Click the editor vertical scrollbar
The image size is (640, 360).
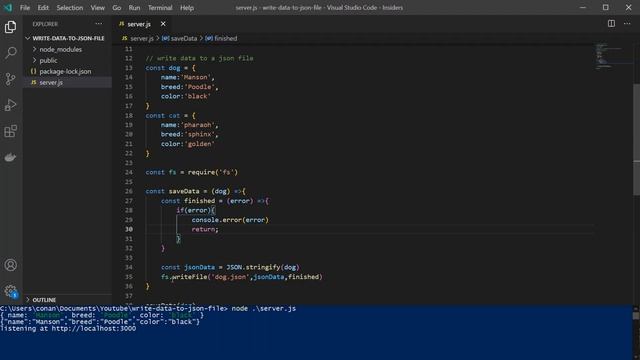[636, 139]
